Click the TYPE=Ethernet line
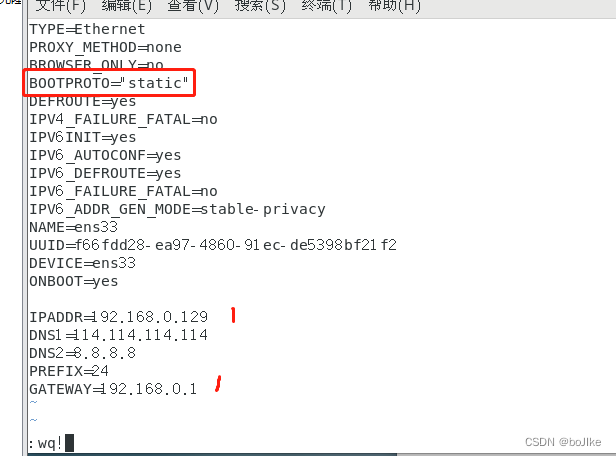The width and height of the screenshot is (616, 456). click(x=87, y=29)
